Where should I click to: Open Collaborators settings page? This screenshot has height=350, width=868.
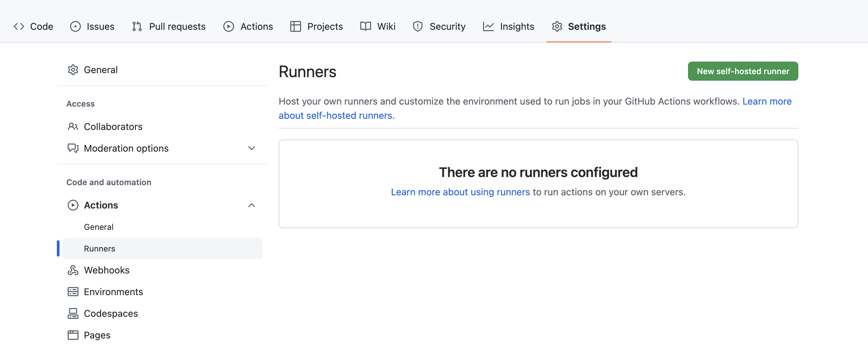coord(162,127)
